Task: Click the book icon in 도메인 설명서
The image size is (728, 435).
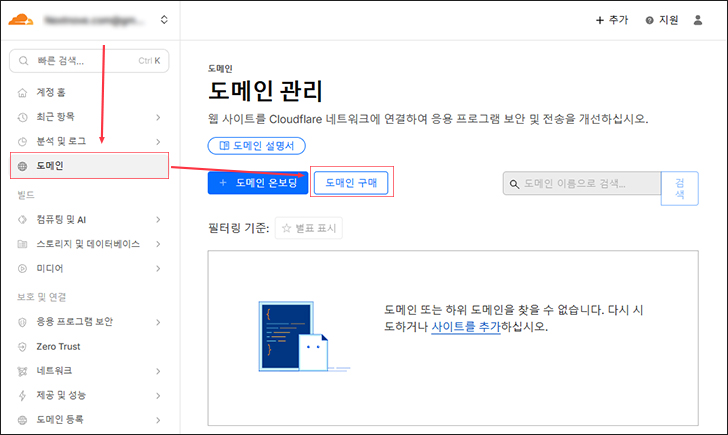Action: tap(224, 146)
